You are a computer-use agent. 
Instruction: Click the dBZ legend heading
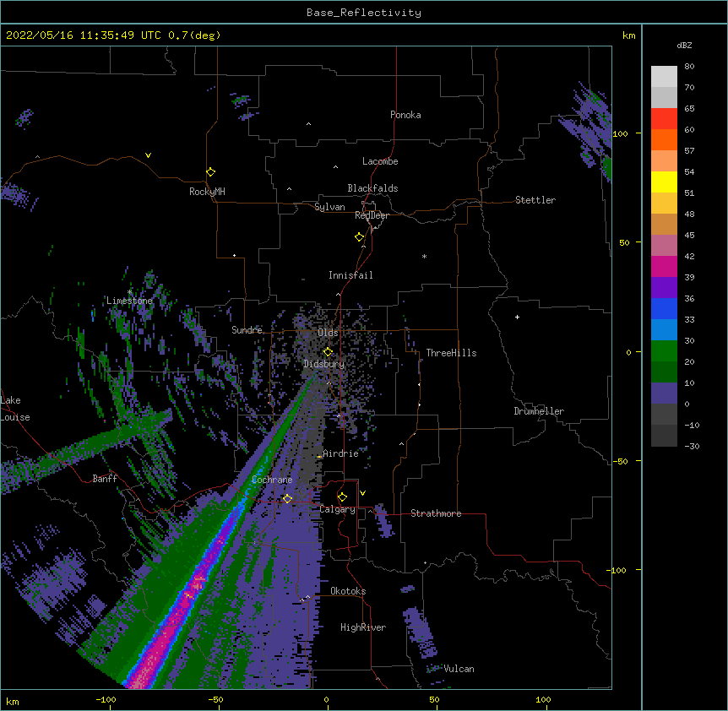684,45
